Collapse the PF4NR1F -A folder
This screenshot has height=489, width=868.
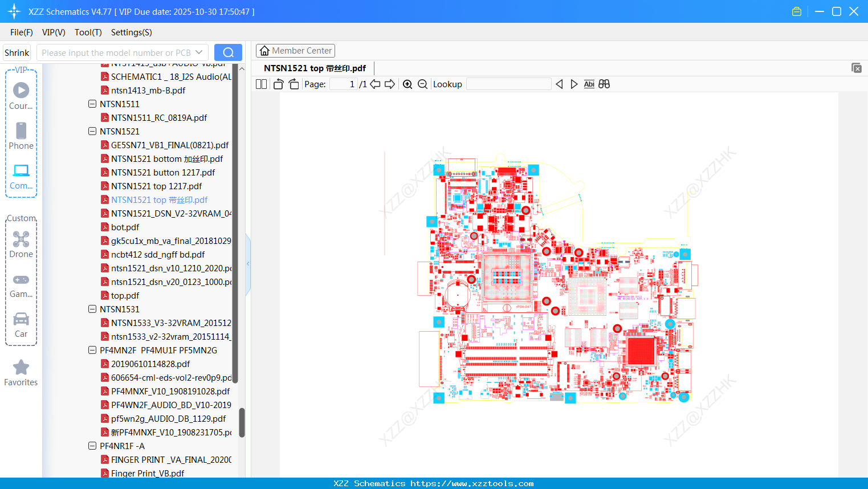(x=92, y=446)
